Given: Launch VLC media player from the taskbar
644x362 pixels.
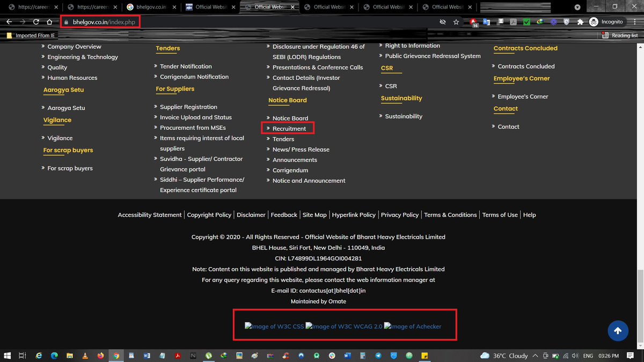Looking at the screenshot, I should click(x=85, y=356).
